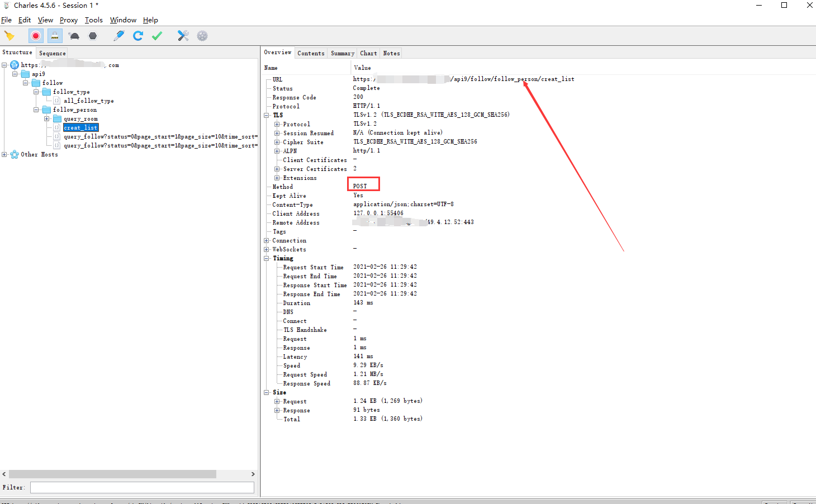Expand the Cipher Suite row

277,142
